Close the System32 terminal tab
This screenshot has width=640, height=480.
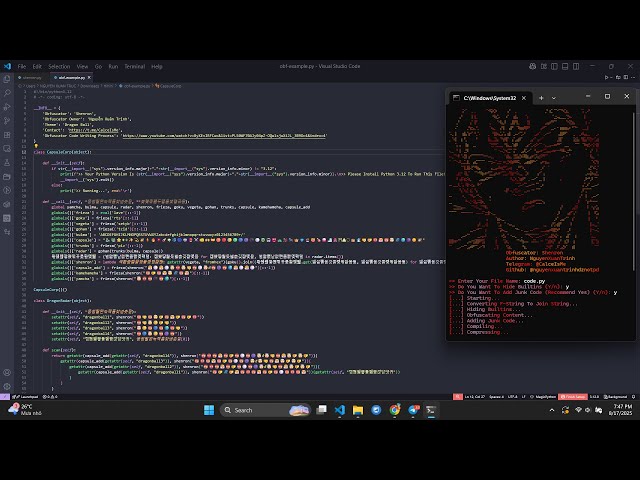point(524,98)
